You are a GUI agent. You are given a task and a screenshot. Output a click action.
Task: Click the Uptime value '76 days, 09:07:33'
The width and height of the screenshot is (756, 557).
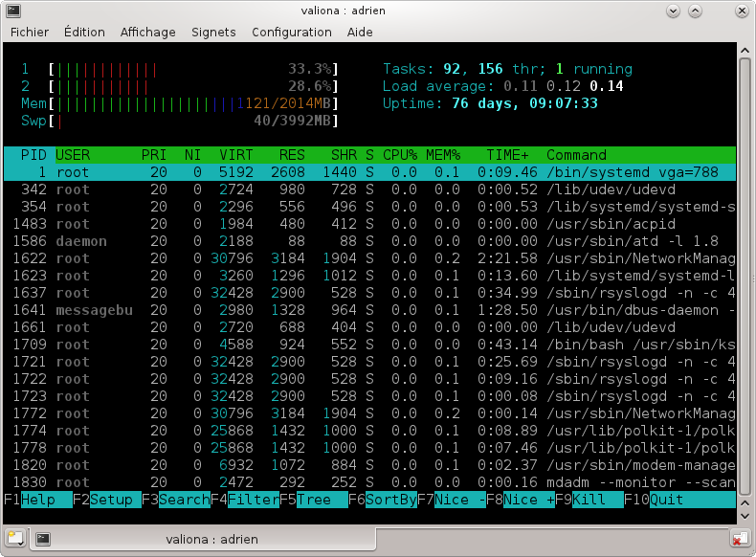tap(524, 103)
